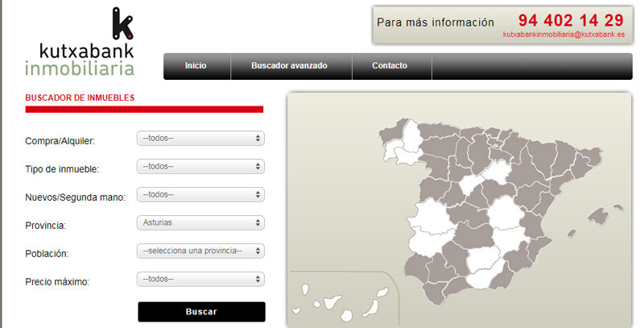
Task: Click the Cáceres province on the map
Action: tap(429, 214)
